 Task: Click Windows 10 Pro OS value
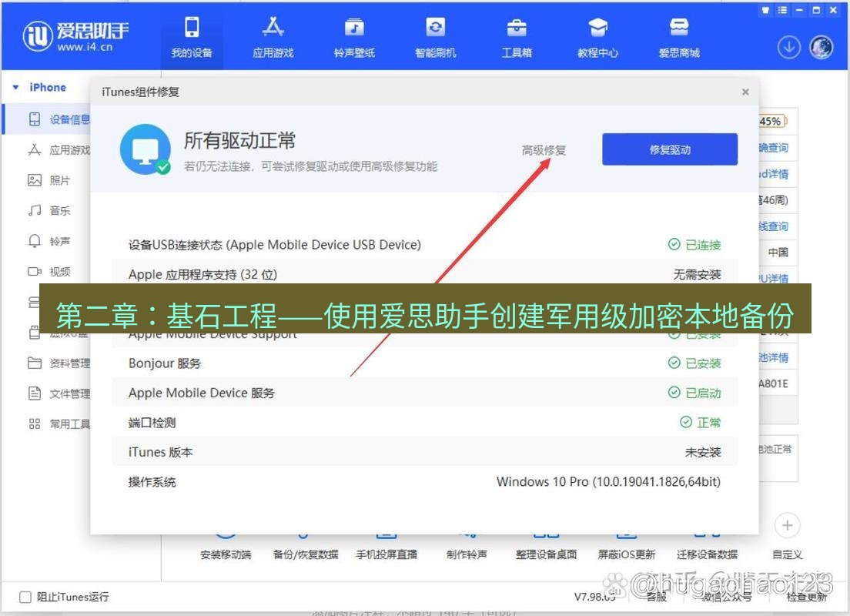click(608, 481)
